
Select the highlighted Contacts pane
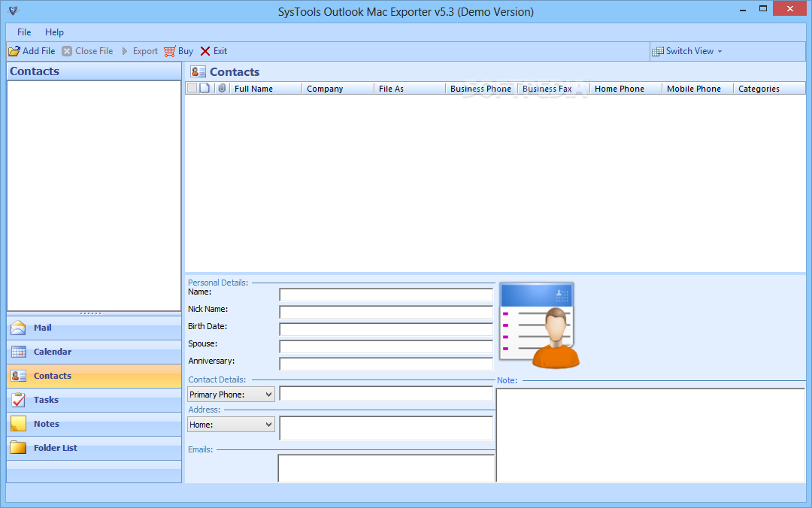94,376
